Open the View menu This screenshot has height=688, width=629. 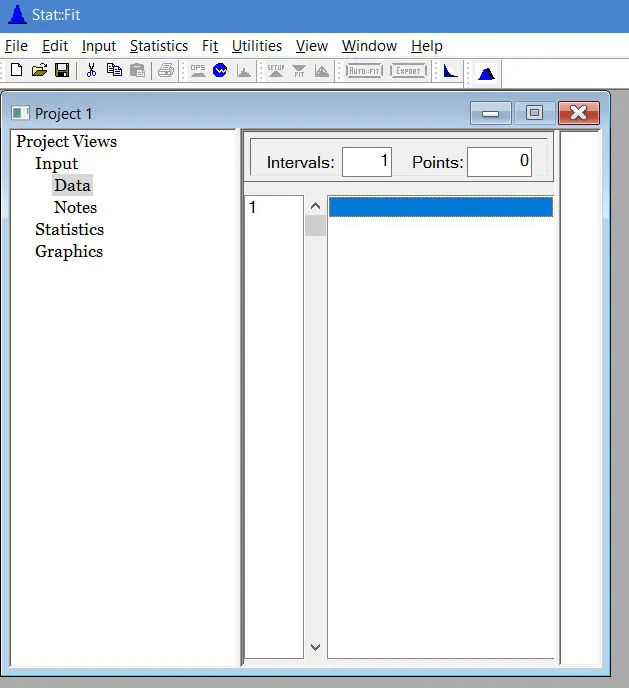point(311,46)
